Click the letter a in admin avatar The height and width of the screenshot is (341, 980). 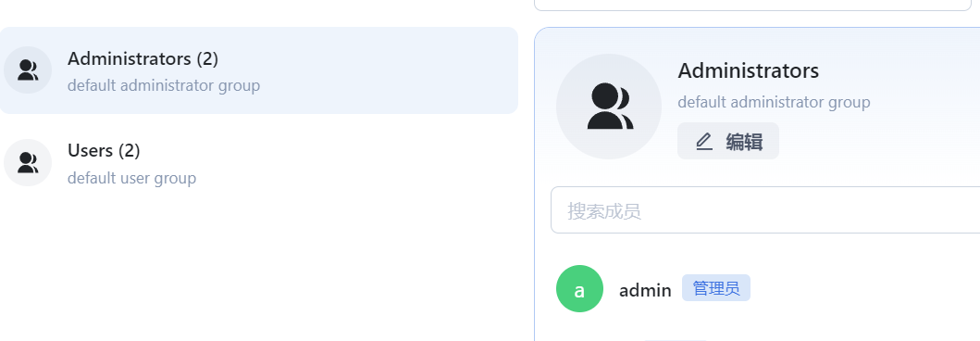(x=579, y=290)
